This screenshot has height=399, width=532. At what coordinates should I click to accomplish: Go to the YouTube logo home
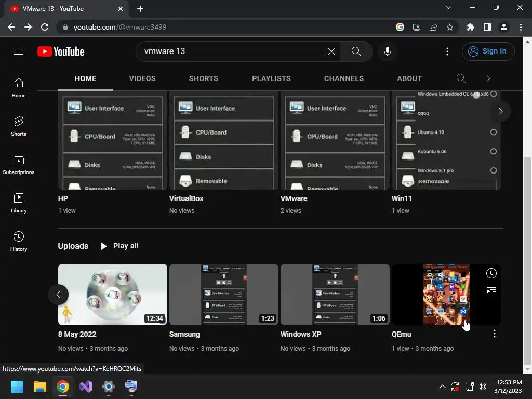coord(61,51)
